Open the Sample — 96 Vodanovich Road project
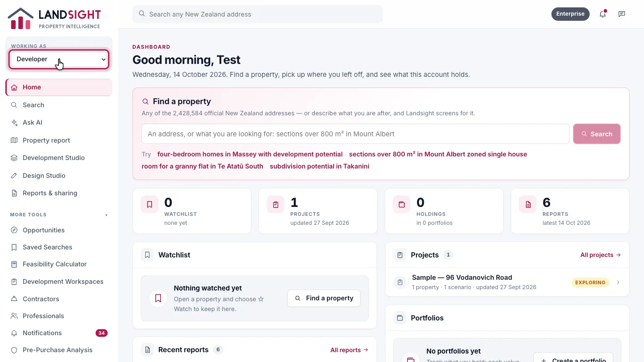Viewport: 644px width, 362px height. (x=507, y=282)
